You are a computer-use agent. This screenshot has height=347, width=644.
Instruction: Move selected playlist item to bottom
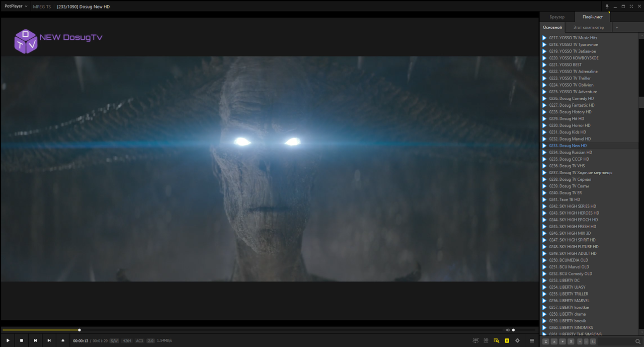pos(571,341)
